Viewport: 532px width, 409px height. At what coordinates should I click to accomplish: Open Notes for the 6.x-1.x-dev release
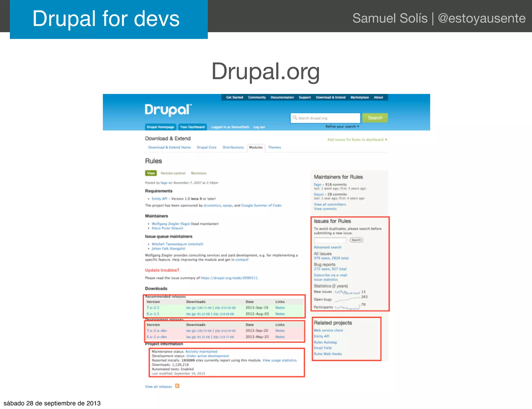(x=280, y=337)
